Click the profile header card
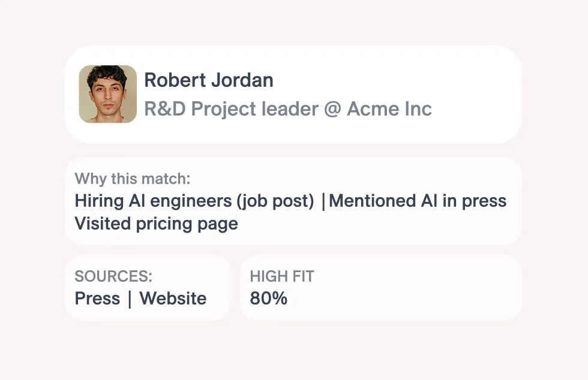This screenshot has height=380, width=588. [x=293, y=95]
